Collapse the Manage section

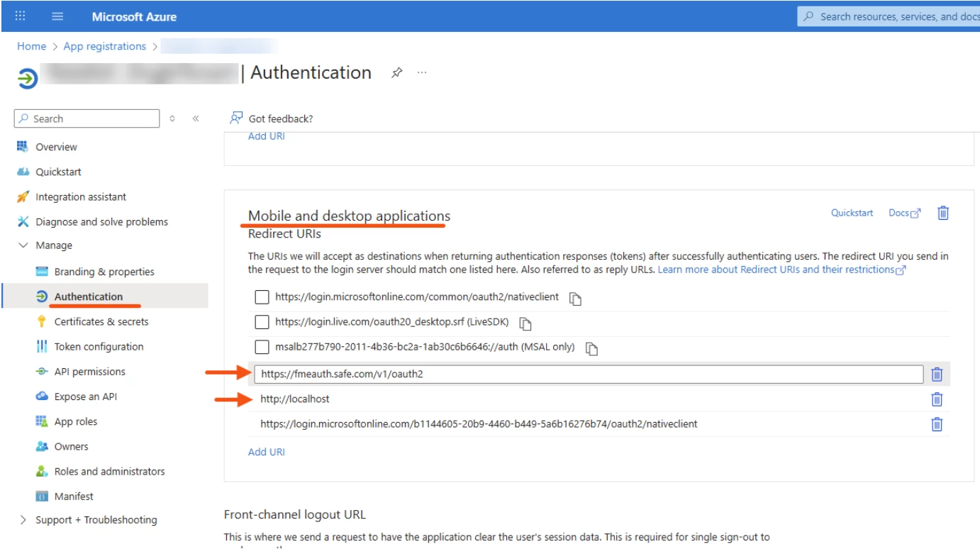pyautogui.click(x=23, y=245)
